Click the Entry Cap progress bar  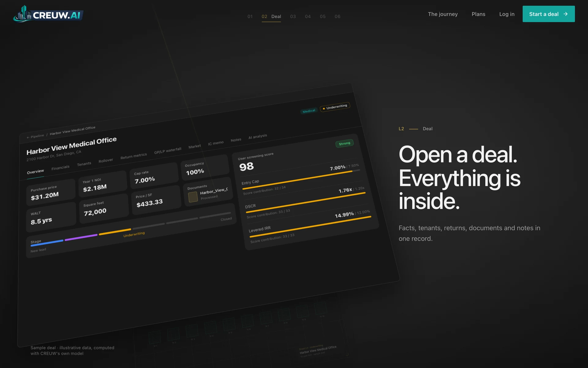pos(301,180)
